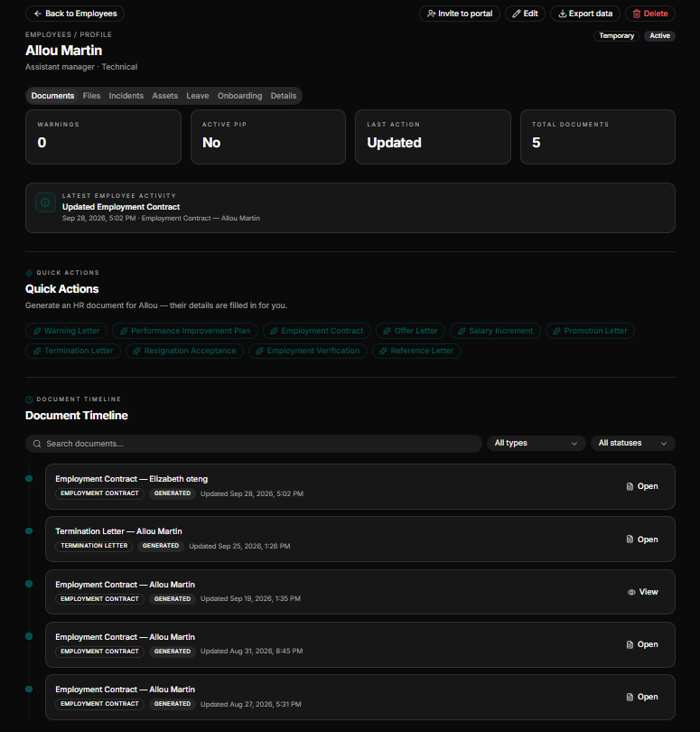
Task: Export employee data
Action: point(585,14)
